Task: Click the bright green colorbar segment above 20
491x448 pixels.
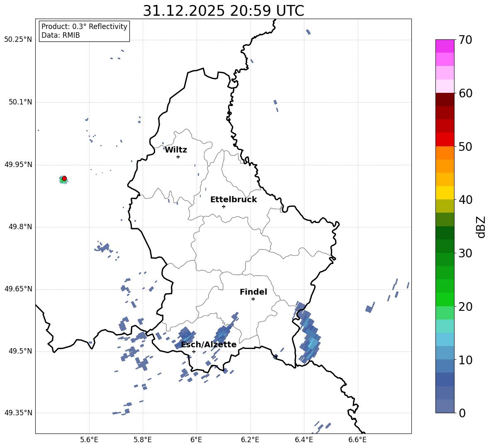Action: [x=445, y=299]
